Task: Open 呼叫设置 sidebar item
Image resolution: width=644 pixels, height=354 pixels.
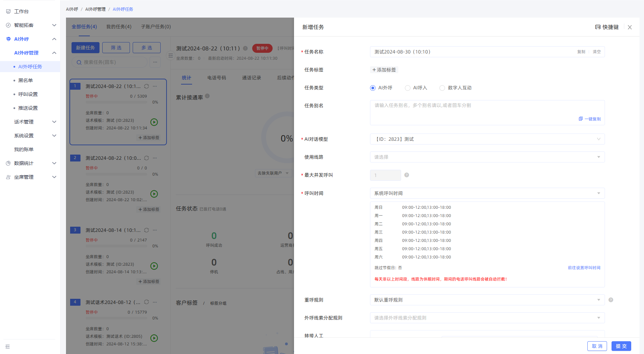Action: (x=28, y=94)
